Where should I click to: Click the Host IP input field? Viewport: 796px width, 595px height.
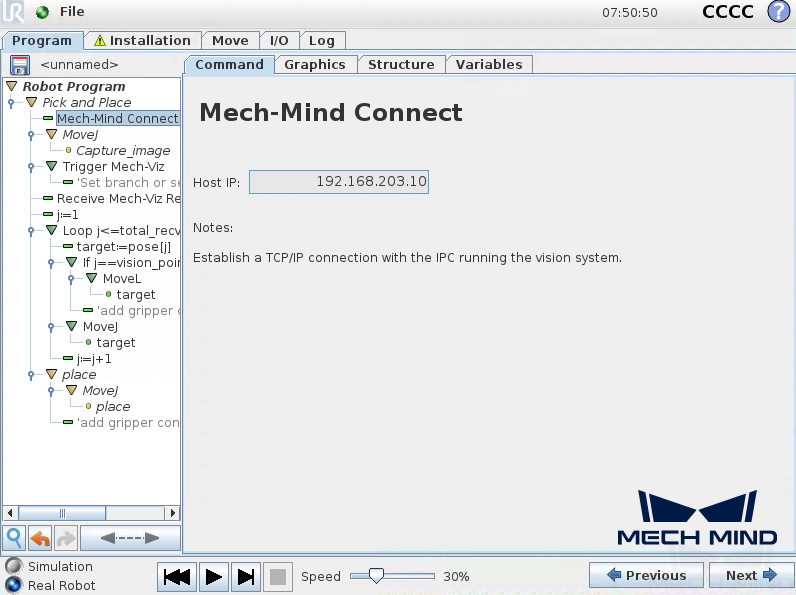click(x=339, y=182)
